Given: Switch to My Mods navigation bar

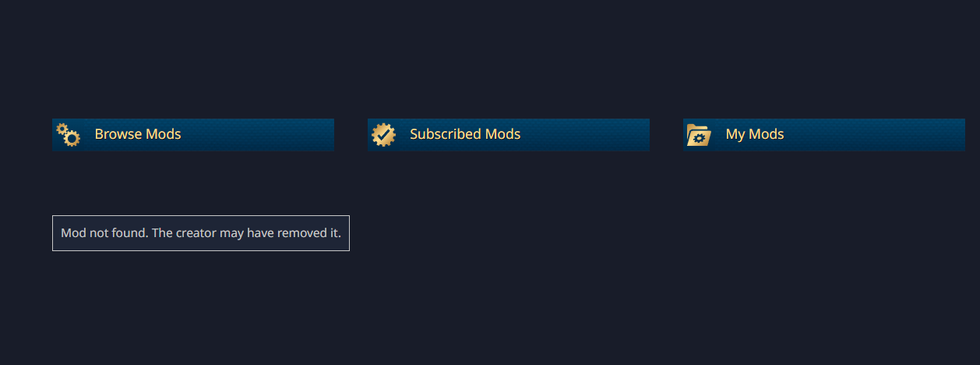Looking at the screenshot, I should click(x=824, y=134).
